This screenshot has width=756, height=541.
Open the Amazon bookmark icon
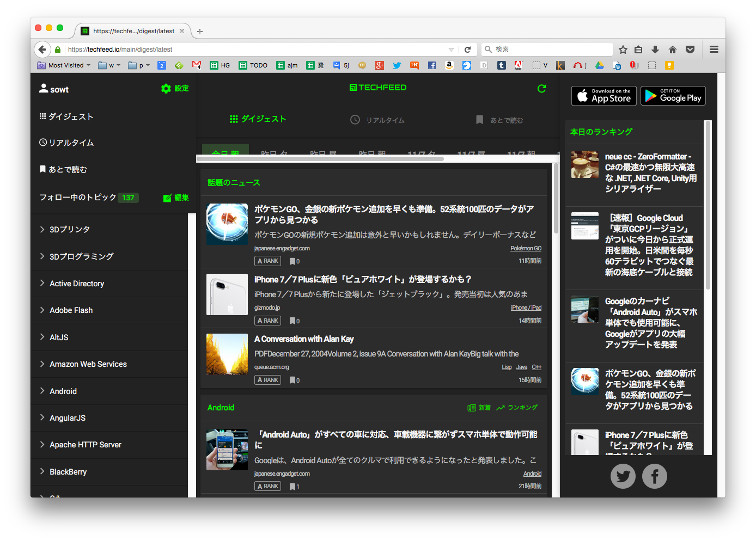[449, 65]
